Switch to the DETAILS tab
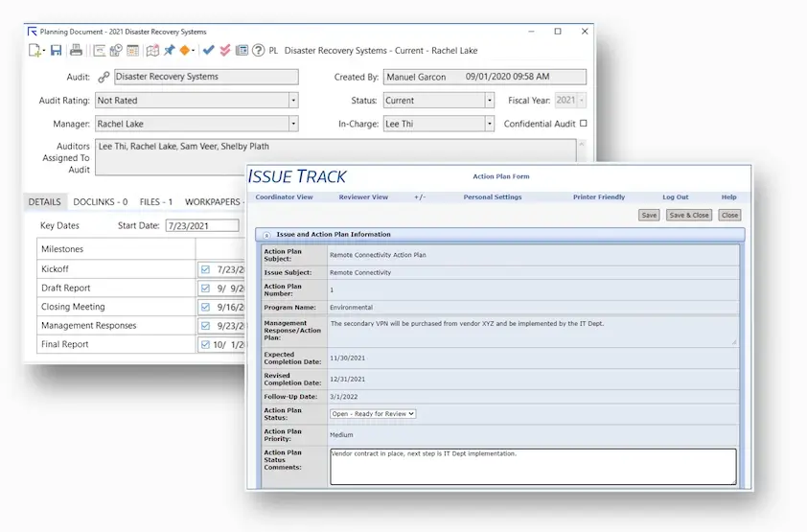This screenshot has width=807, height=532. (x=44, y=201)
